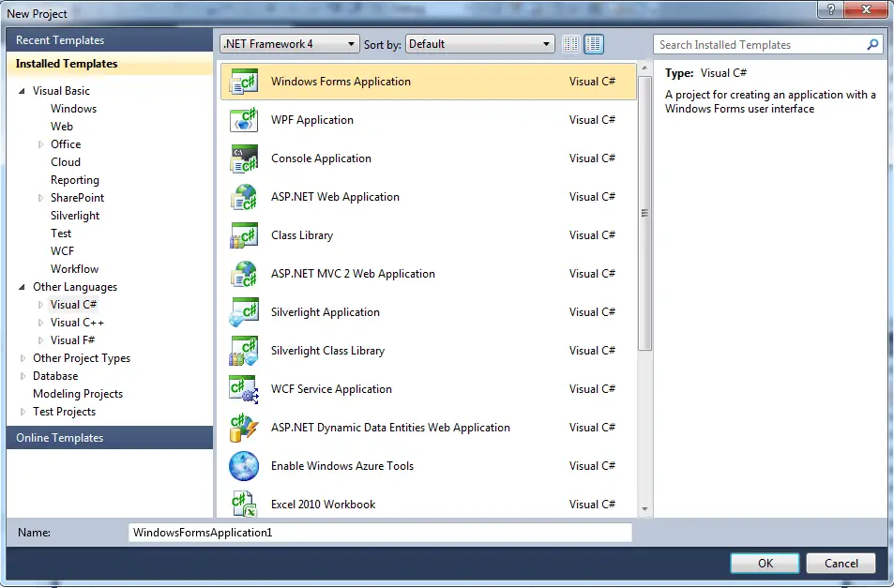The width and height of the screenshot is (894, 588).
Task: Select the Silverlight tree item
Action: click(75, 216)
